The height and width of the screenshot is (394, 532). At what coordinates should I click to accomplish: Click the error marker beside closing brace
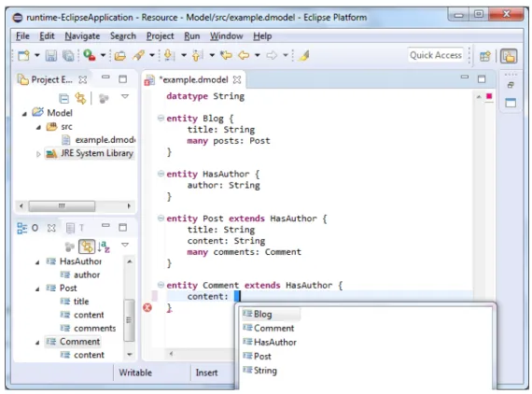point(147,307)
